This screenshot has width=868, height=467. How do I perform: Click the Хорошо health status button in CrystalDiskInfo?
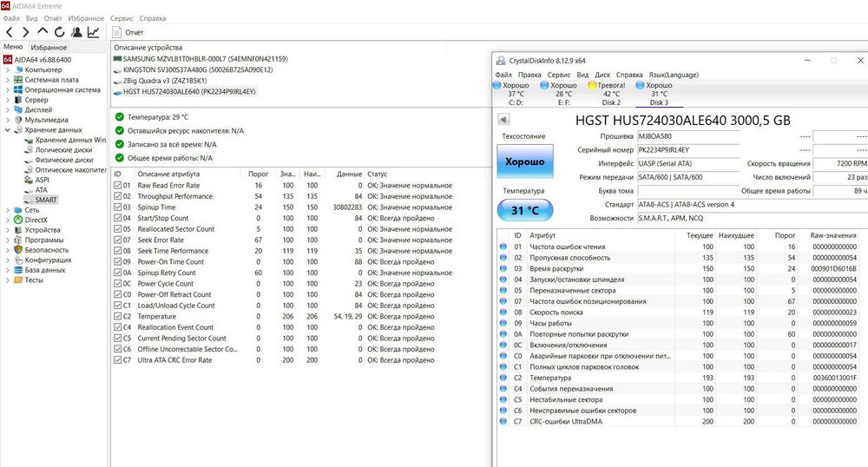tap(524, 161)
